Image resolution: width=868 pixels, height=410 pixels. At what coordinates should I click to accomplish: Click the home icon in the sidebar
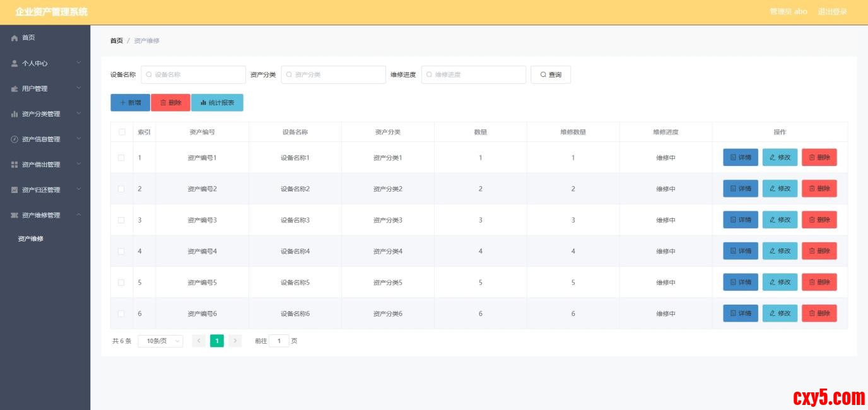[x=15, y=38]
